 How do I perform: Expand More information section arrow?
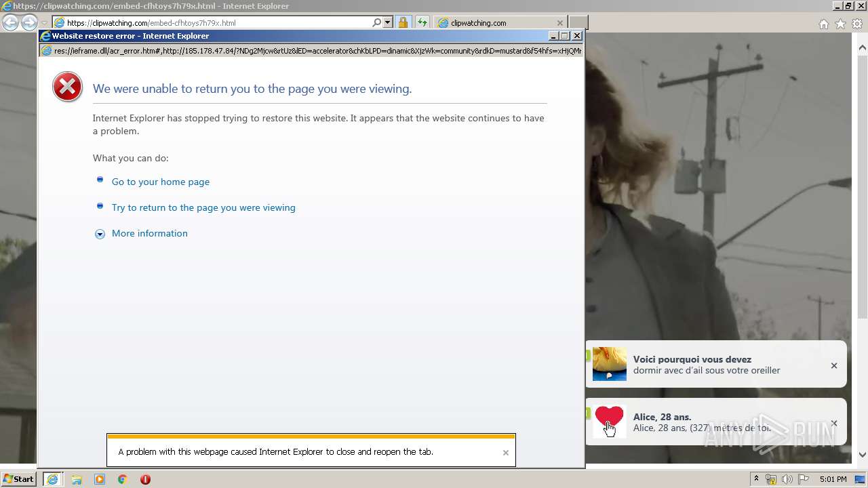point(100,234)
